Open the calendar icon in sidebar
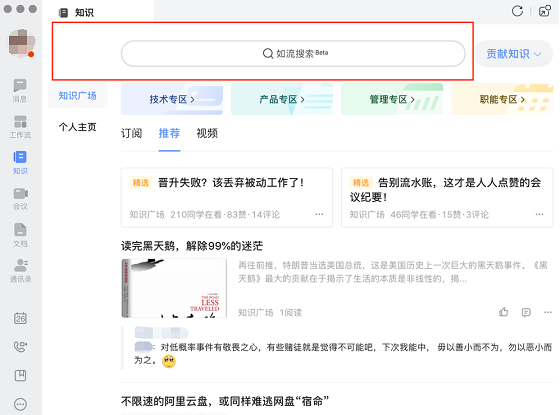The image size is (560, 415). point(20,318)
